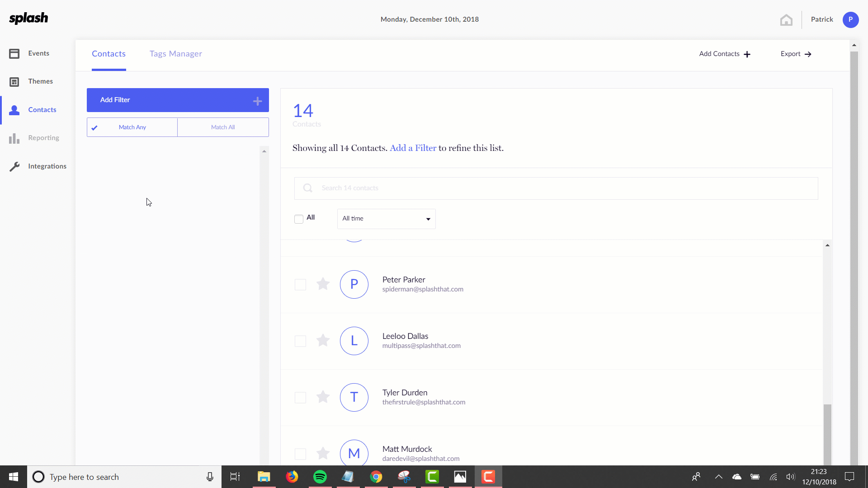Open File Explorer from the taskbar

[264, 477]
